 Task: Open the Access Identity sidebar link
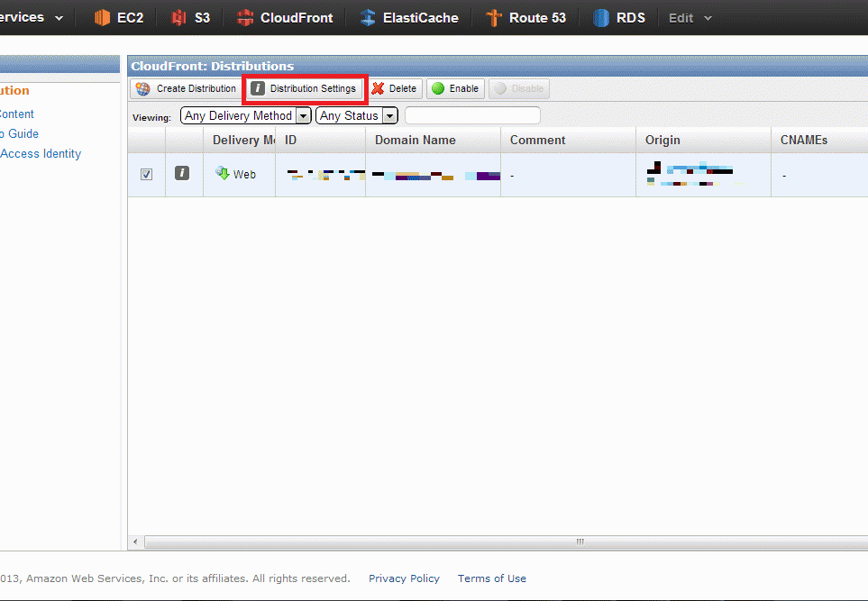(41, 154)
